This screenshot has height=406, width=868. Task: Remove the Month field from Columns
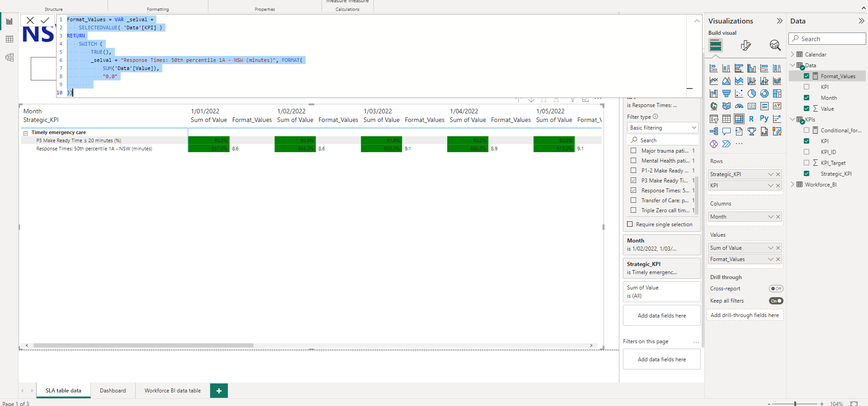coord(778,217)
